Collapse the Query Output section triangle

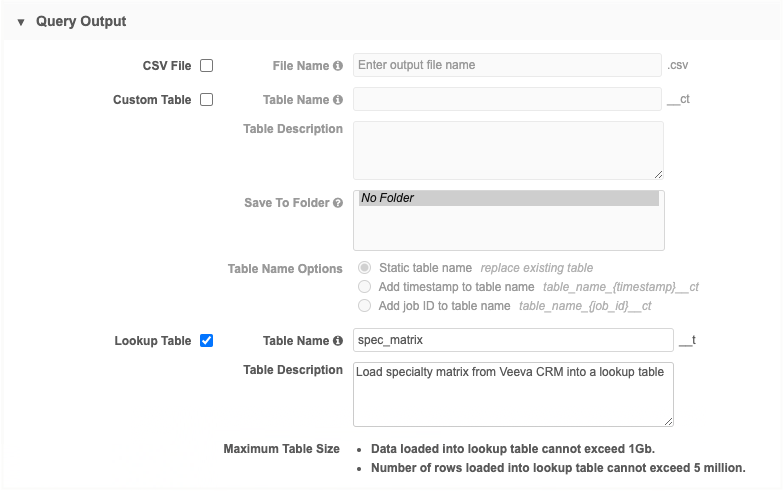21,21
